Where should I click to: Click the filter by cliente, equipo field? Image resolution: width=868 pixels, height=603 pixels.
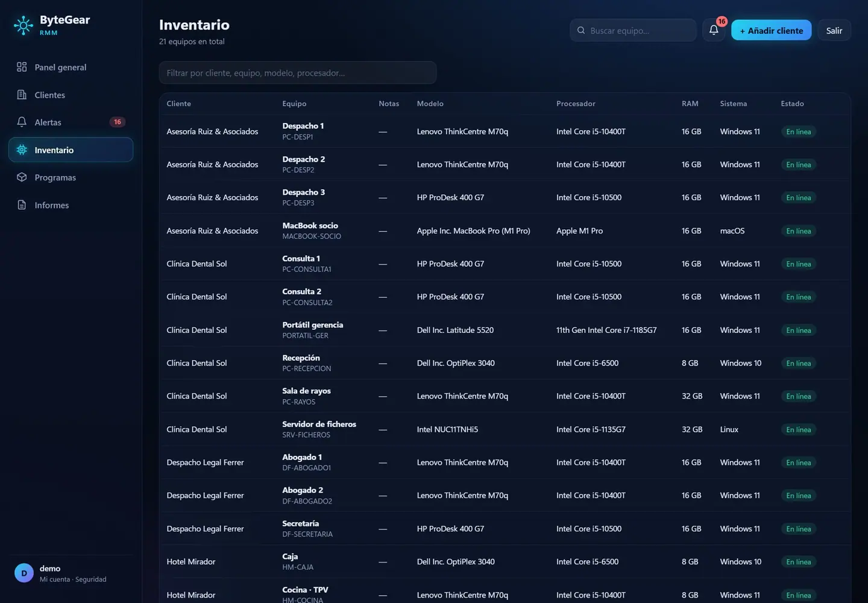coord(298,72)
